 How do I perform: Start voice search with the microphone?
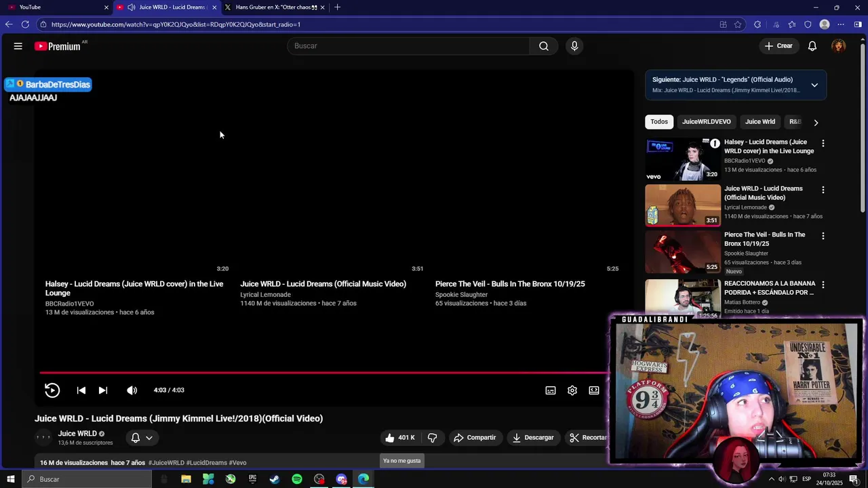tap(574, 46)
